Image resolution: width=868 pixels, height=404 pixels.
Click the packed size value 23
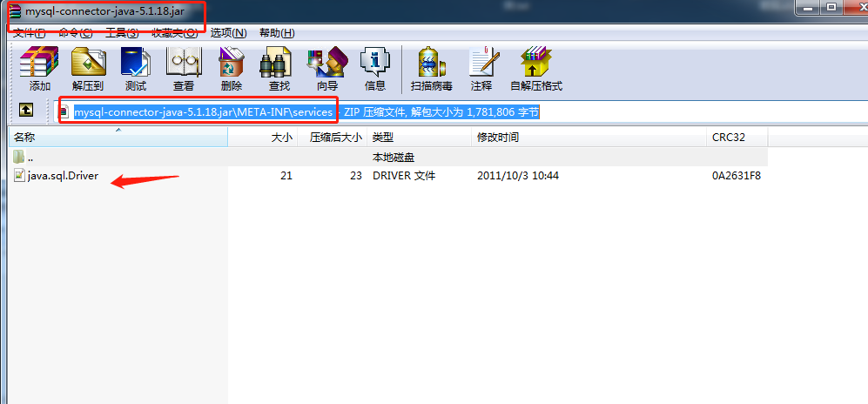[356, 176]
